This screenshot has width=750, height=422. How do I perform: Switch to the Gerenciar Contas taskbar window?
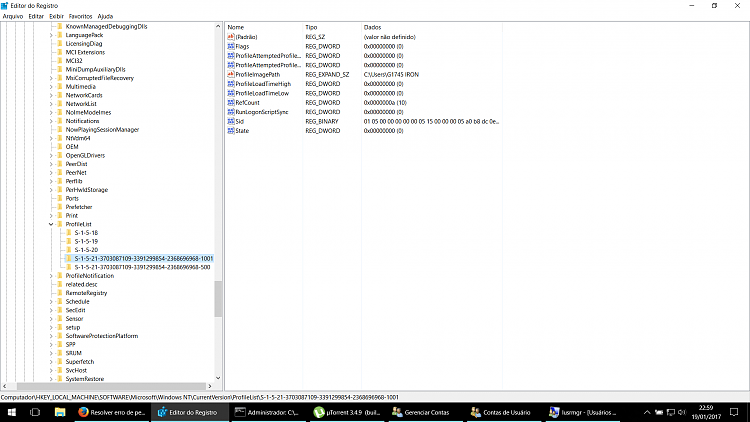[x=426, y=412]
